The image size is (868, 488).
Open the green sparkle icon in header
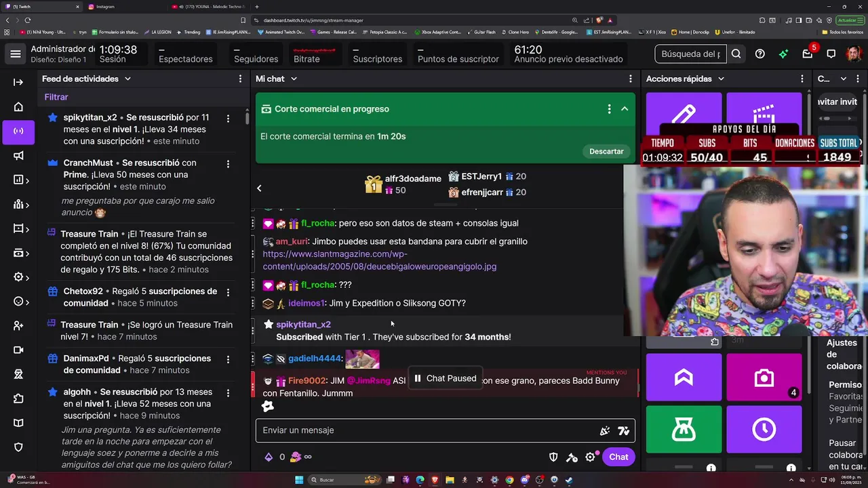point(783,54)
